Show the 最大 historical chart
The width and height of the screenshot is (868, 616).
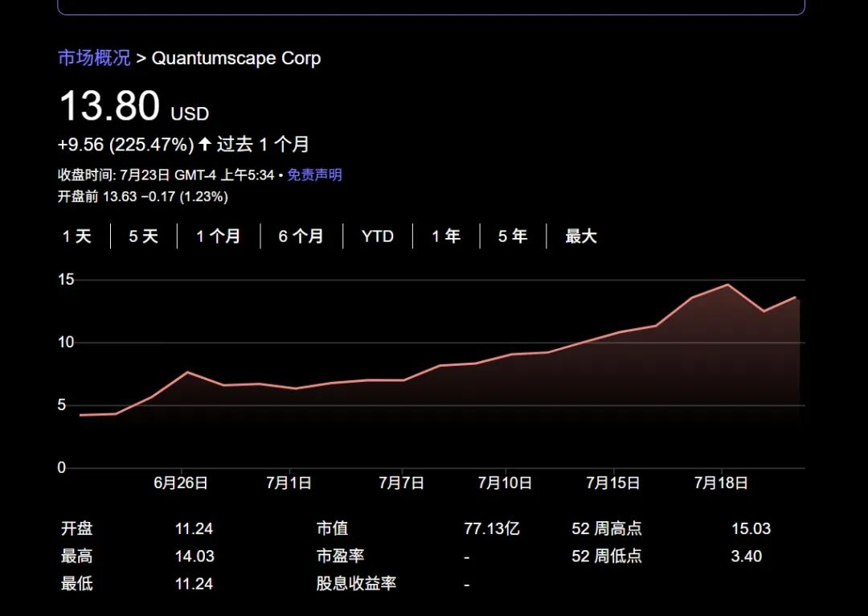pyautogui.click(x=580, y=236)
